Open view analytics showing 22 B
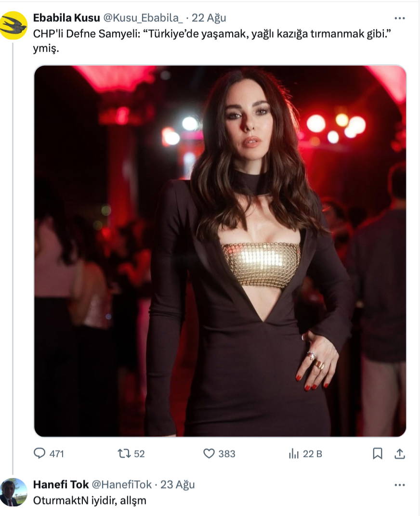 293,453
